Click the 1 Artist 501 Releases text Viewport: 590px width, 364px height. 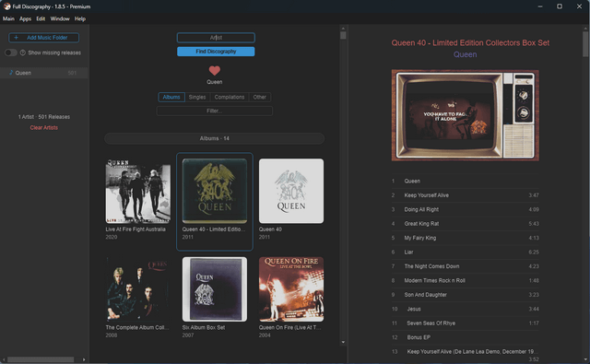pos(44,117)
